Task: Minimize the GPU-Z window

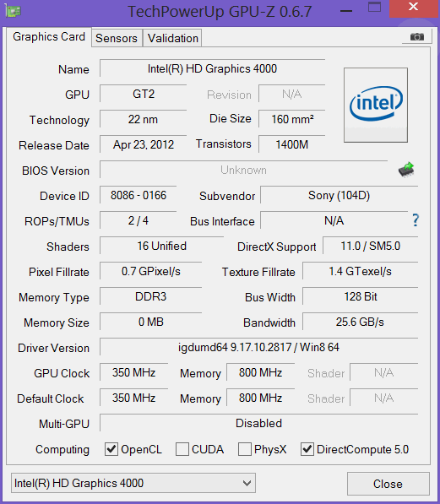Action: (346, 11)
